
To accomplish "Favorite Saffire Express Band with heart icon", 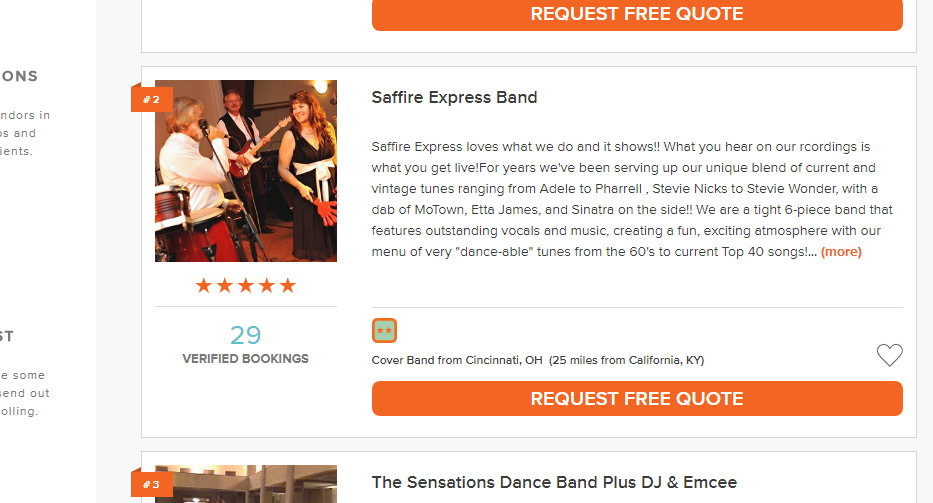I will [890, 355].
